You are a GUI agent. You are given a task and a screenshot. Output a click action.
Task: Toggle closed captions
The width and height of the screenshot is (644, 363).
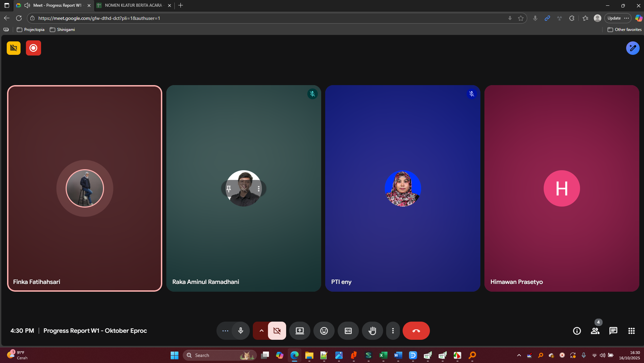click(x=348, y=331)
